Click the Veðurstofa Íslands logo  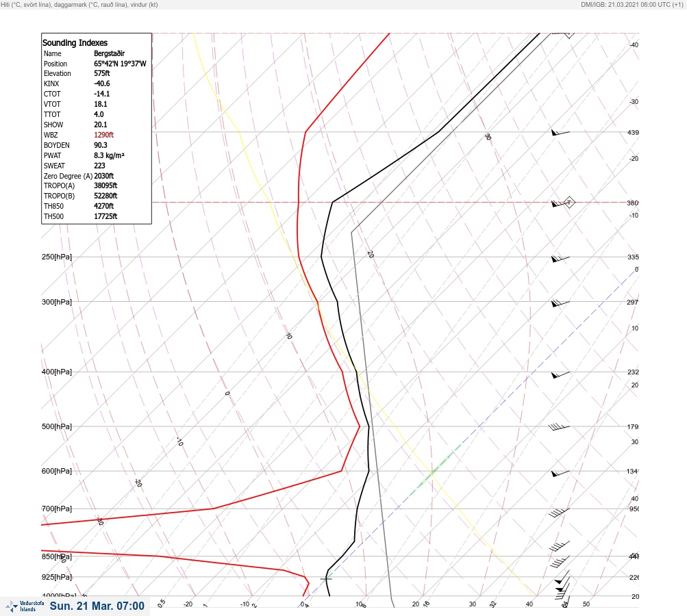25,606
